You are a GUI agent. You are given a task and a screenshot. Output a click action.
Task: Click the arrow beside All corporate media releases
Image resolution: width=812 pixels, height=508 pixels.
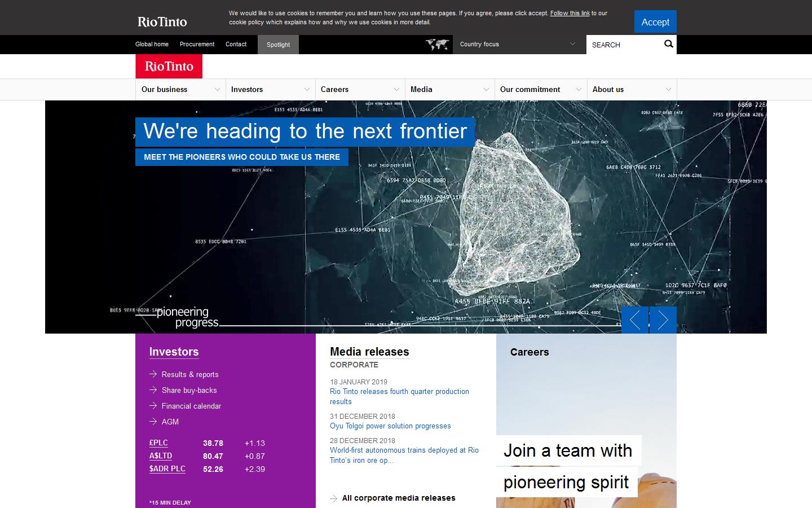click(333, 498)
